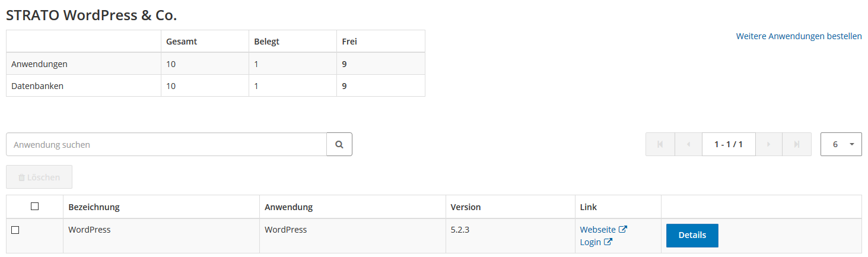868x257 pixels.
Task: Sort by Anwendung column header
Action: coord(288,207)
